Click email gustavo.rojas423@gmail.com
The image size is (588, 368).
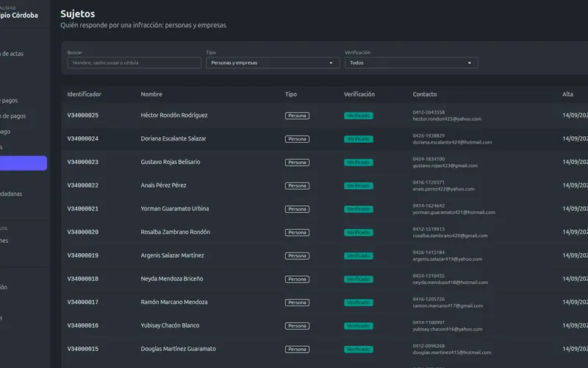click(445, 166)
